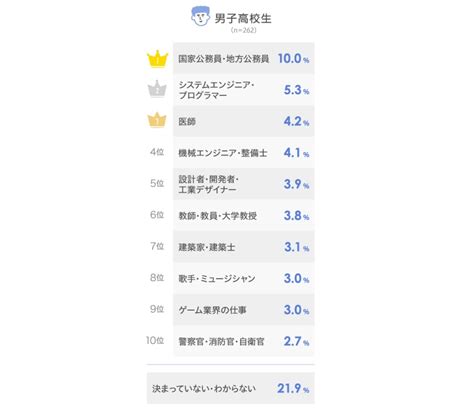This screenshot has width=474, height=408.
Task: Click the 10.0% value
Action: pyautogui.click(x=293, y=59)
